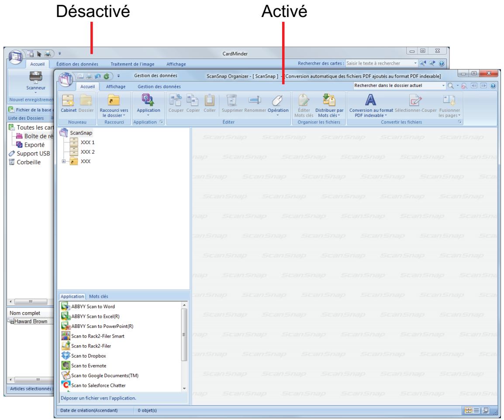Screen dimensions: 504x420
Task: Click the grayed Dossier icon
Action: click(x=86, y=100)
